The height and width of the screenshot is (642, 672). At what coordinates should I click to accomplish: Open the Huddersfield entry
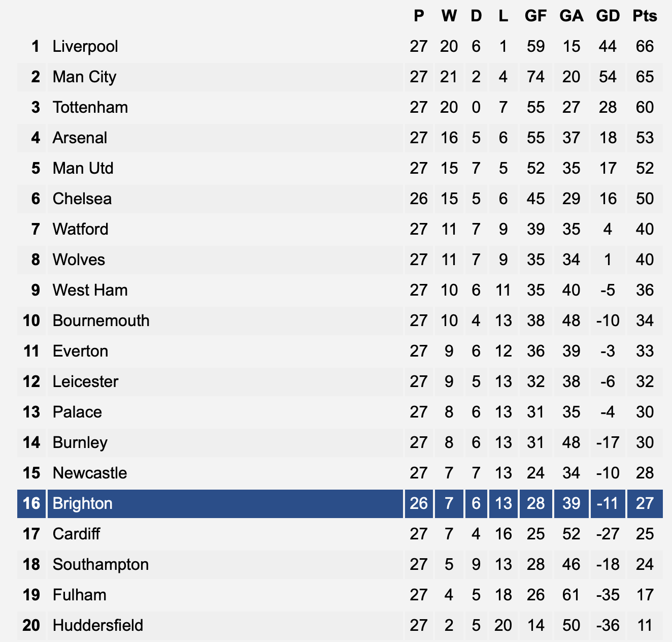98,625
